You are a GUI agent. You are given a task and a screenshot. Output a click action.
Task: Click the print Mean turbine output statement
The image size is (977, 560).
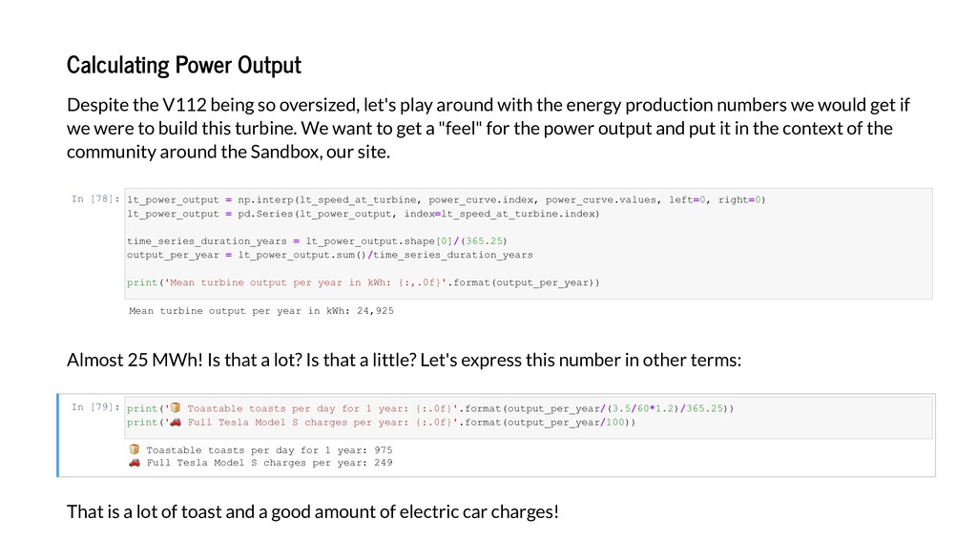364,282
